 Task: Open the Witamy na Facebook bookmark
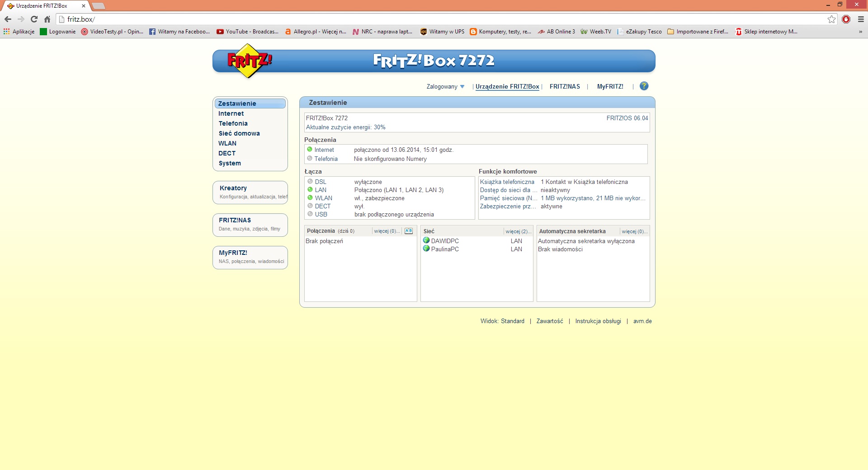(x=179, y=32)
